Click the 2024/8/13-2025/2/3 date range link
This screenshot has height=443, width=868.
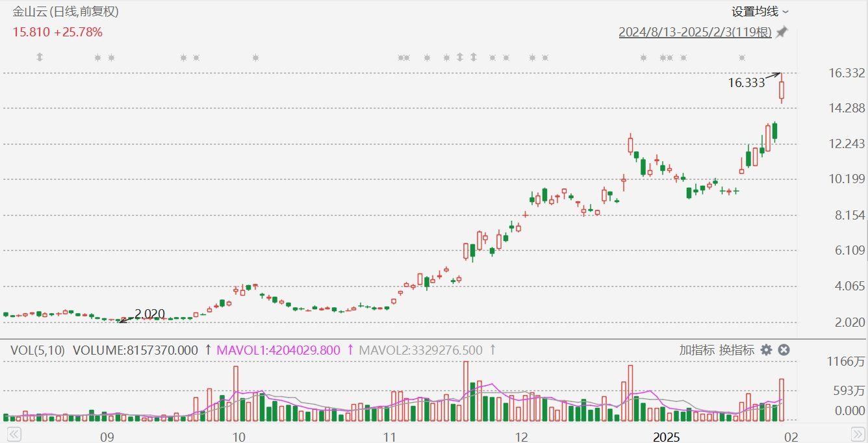pyautogui.click(x=695, y=32)
